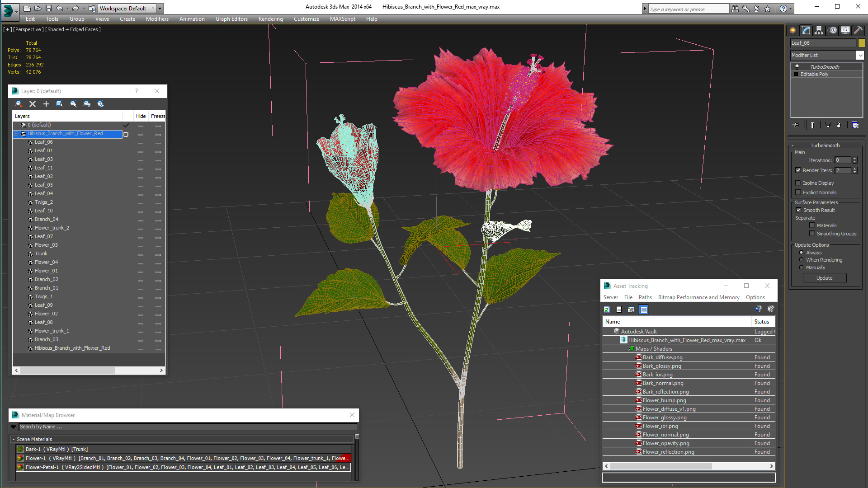Open the Hierarchy command panel tab

(819, 30)
